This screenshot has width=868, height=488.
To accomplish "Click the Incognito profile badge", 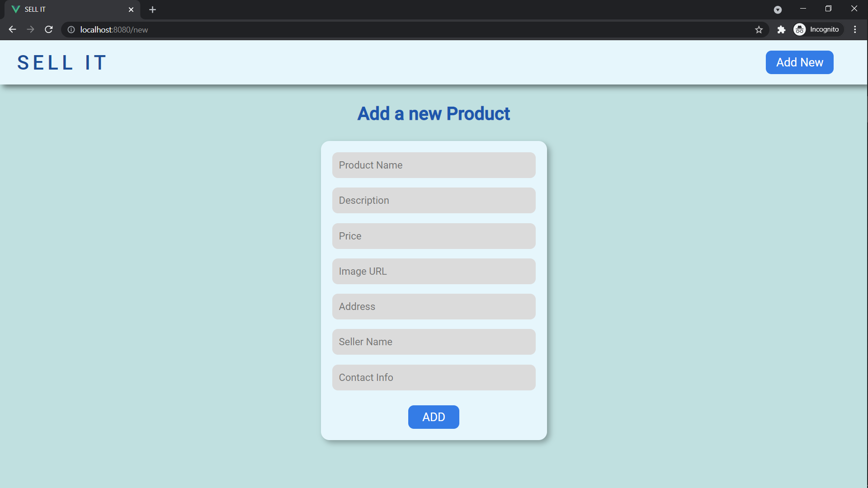I will [x=818, y=29].
